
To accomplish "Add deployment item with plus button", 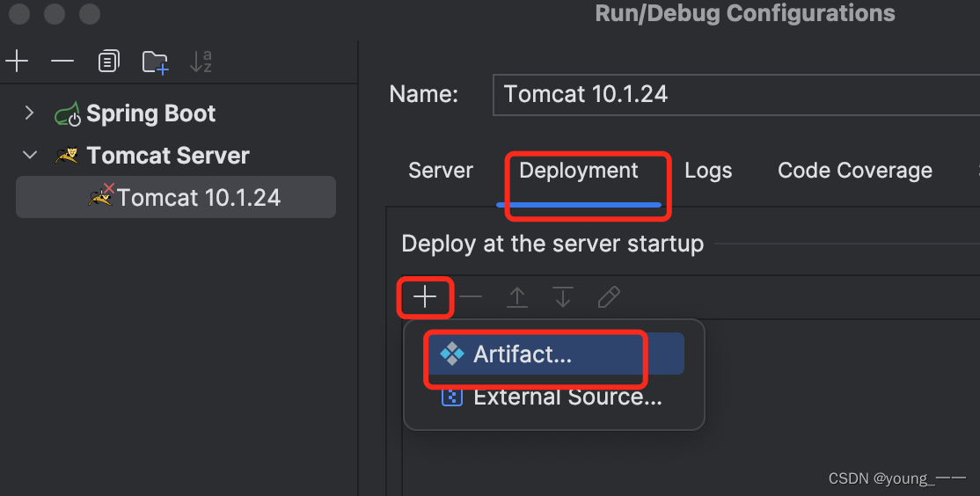I will 425,296.
